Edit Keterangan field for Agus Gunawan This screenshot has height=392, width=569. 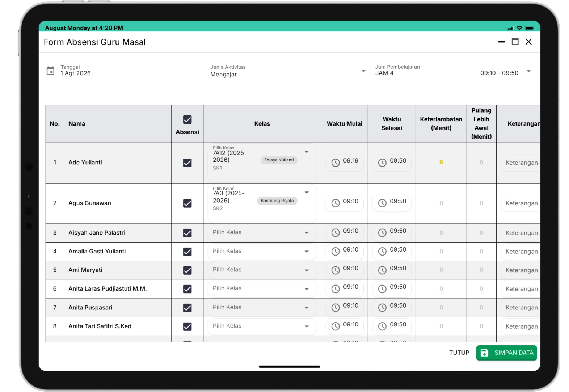[521, 203]
